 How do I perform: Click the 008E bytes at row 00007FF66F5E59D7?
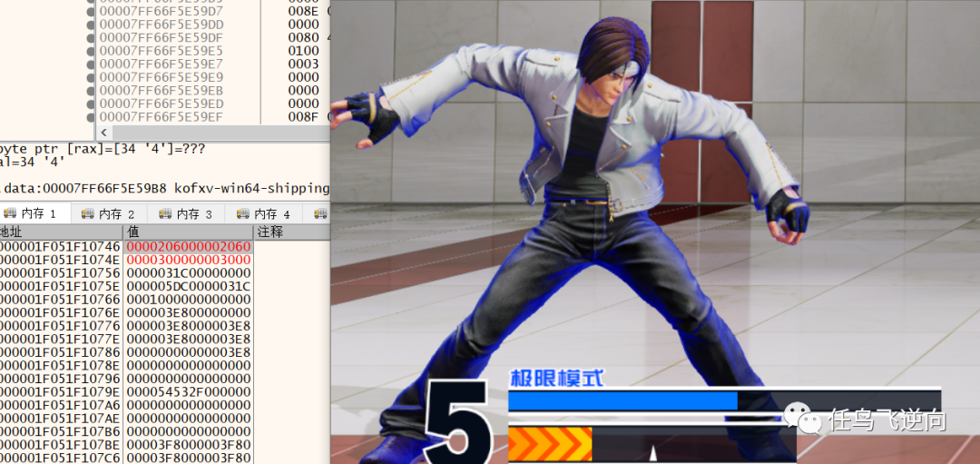click(304, 11)
